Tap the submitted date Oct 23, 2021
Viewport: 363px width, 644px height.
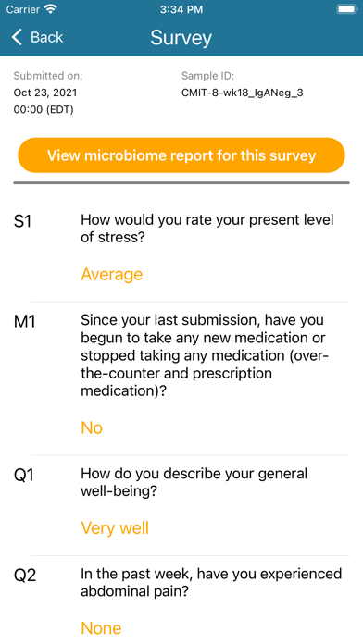point(45,93)
